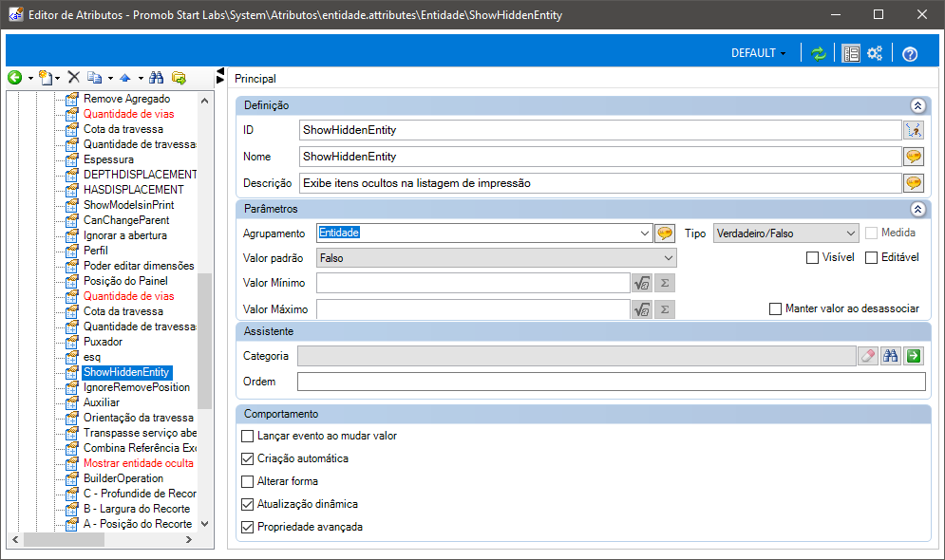Open the DEFAULT dropdown in header

(758, 53)
